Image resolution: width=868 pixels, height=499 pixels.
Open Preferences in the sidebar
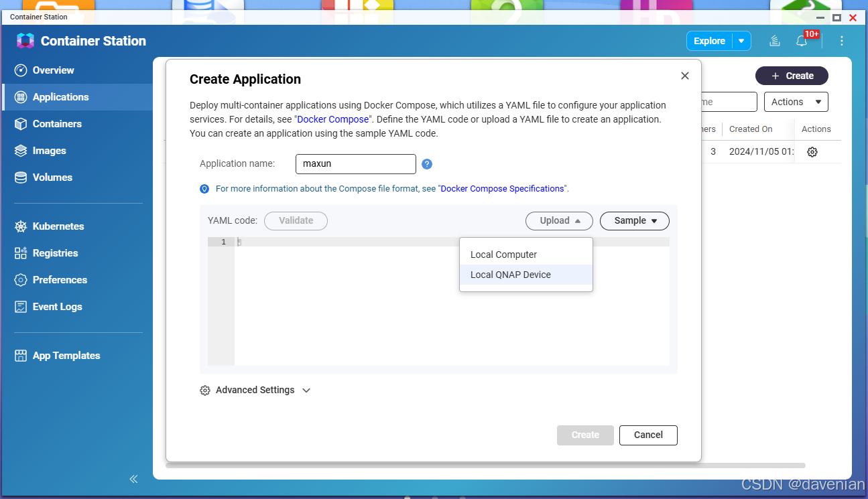[x=77, y=280]
